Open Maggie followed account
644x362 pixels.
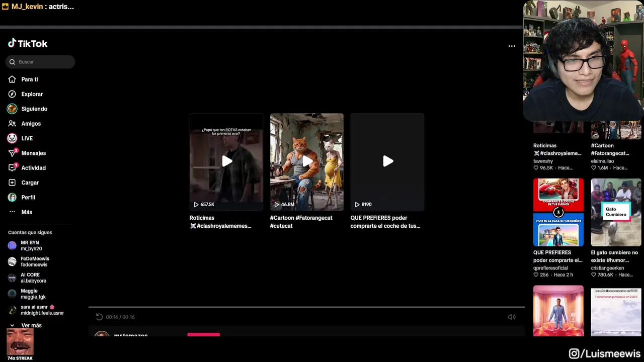pyautogui.click(x=33, y=294)
